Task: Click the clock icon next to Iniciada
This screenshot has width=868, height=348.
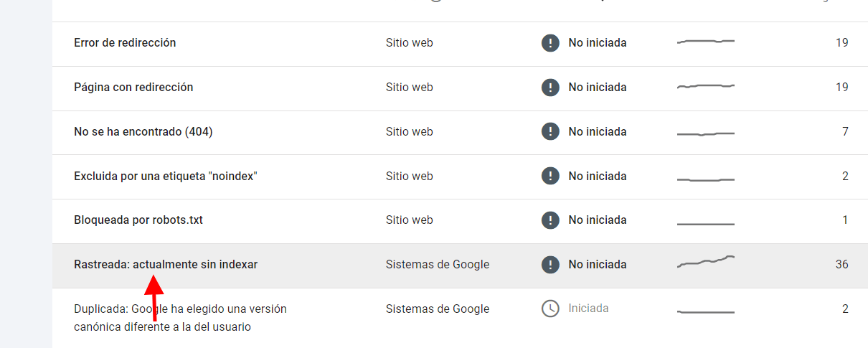Action: click(550, 309)
